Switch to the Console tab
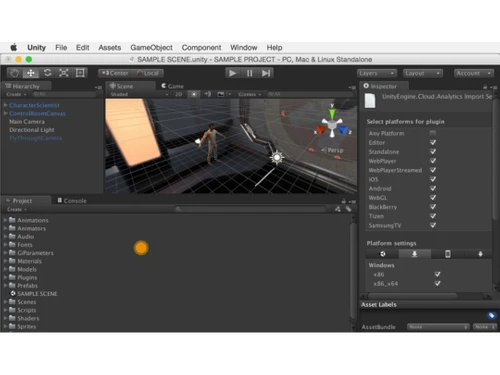 (x=72, y=201)
